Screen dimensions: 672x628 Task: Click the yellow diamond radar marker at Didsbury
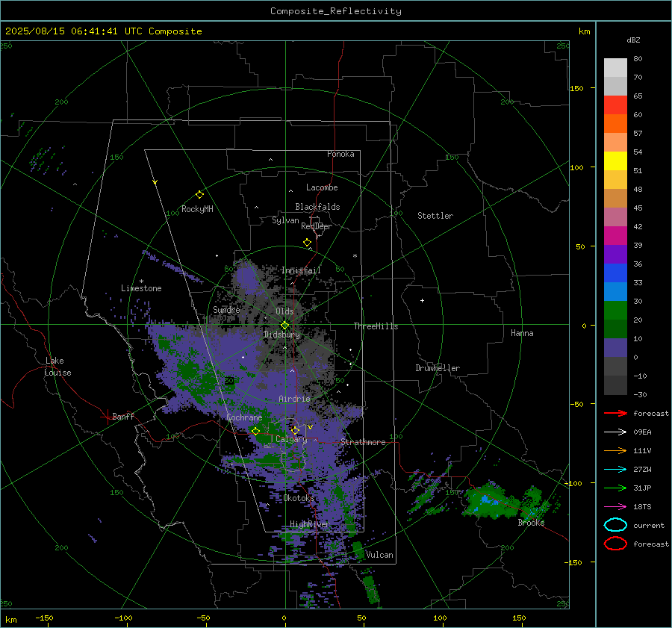284,326
